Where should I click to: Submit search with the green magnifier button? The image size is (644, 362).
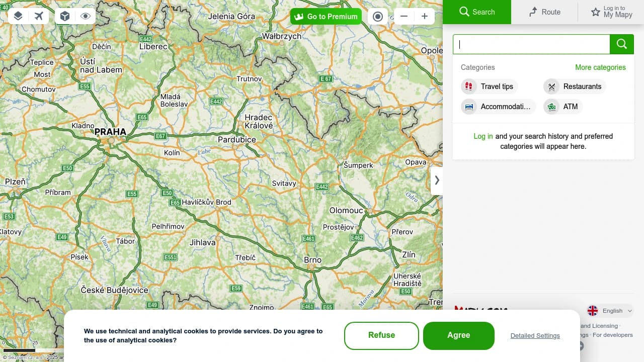pos(622,44)
